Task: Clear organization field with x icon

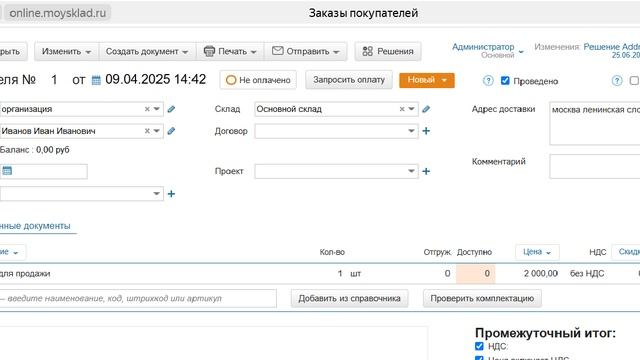Action: [147, 109]
